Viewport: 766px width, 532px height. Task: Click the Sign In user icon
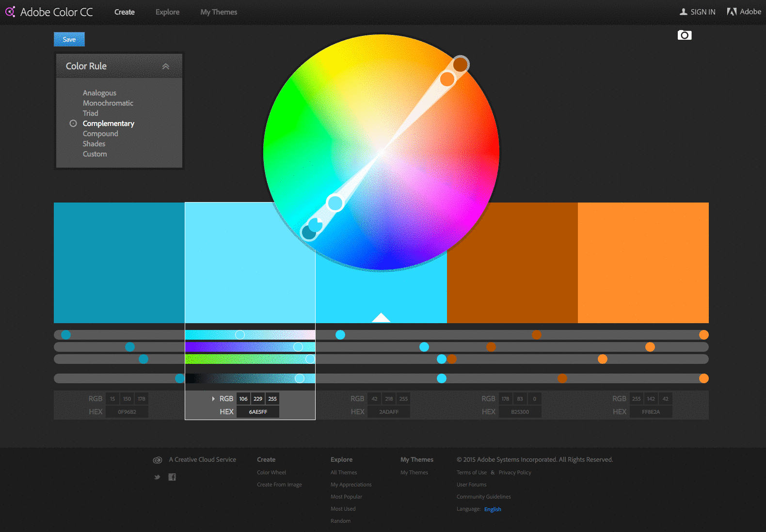pos(684,12)
